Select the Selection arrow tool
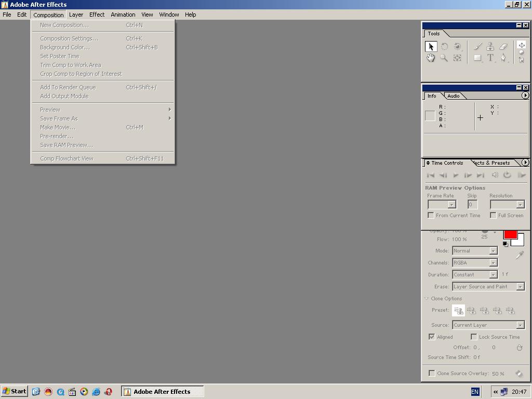 [431, 46]
